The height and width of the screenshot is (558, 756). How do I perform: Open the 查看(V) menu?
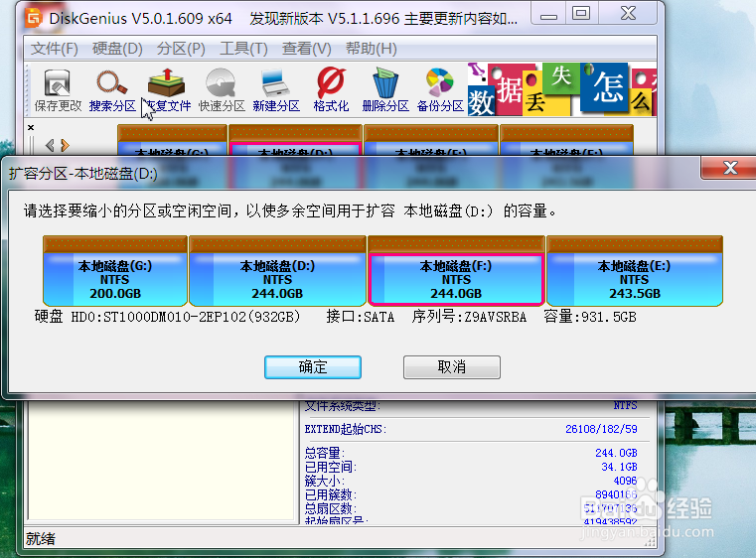click(307, 49)
